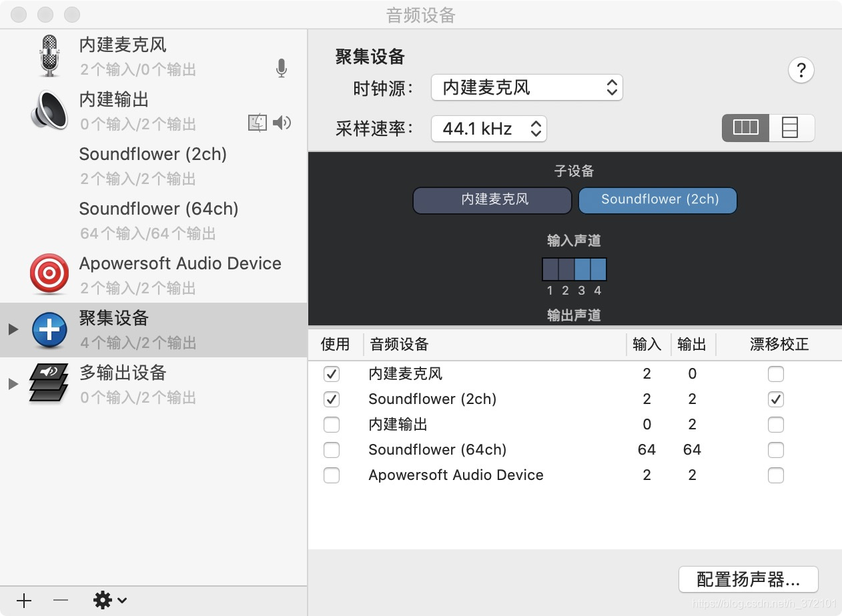The width and height of the screenshot is (842, 616).
Task: Click the 输入 column header
Action: (x=647, y=344)
